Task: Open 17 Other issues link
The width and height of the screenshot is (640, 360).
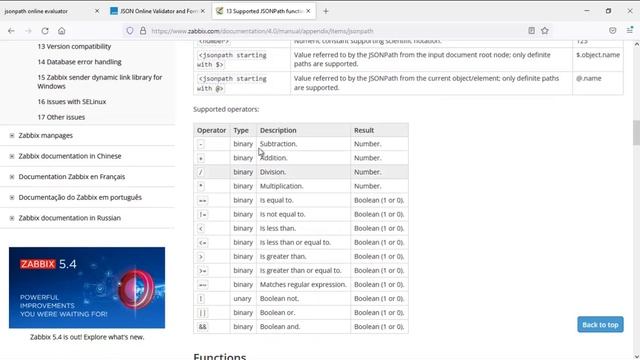Action: 61,117
